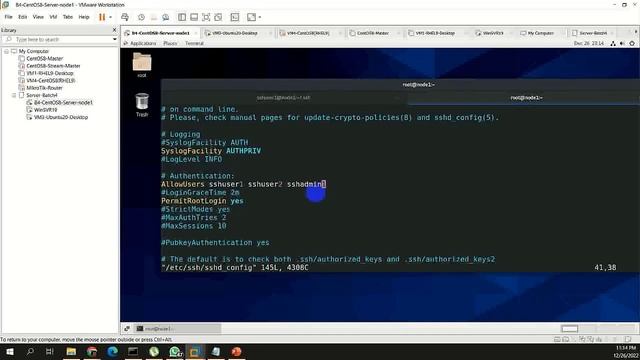The width and height of the screenshot is (640, 360).
Task: Toggle the library sidebar view icon
Action: 182,17
